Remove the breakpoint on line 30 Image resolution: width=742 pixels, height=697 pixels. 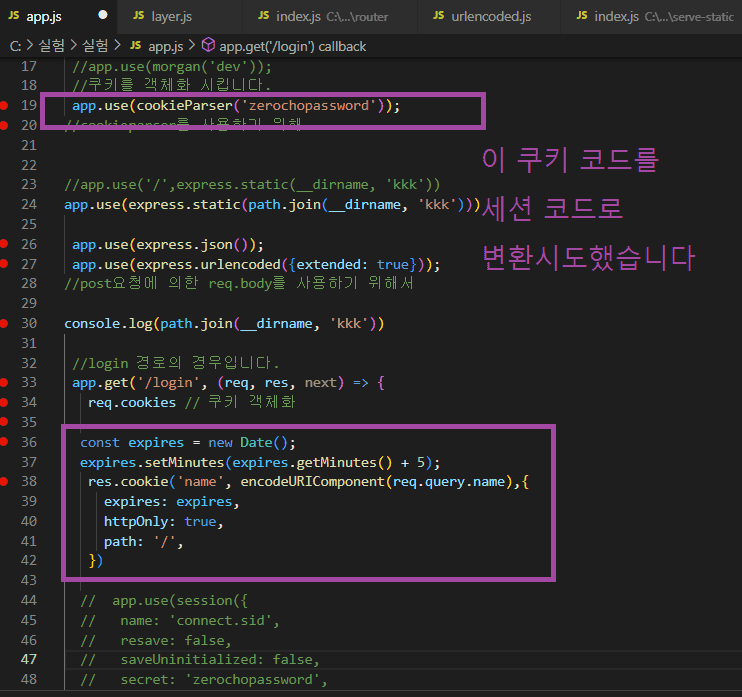5,323
